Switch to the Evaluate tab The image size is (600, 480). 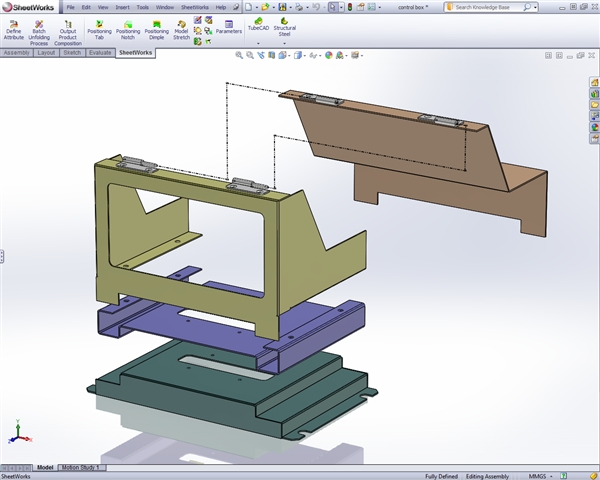point(100,52)
